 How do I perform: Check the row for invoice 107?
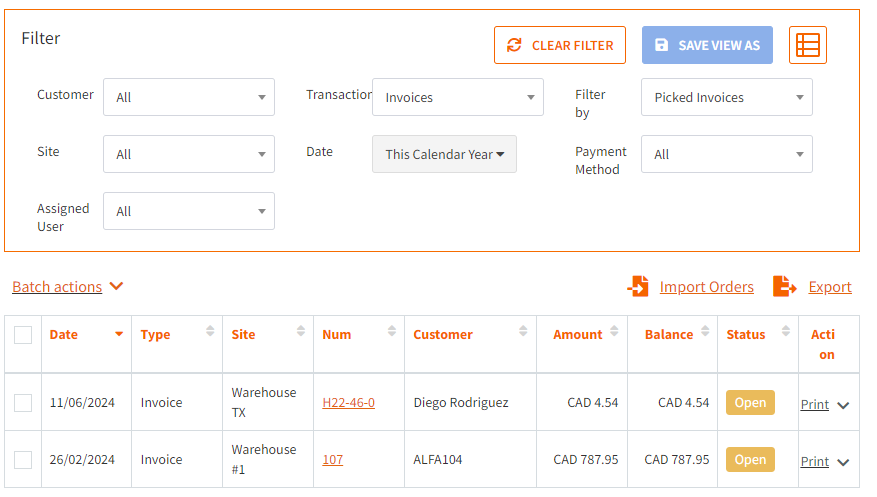(23, 460)
